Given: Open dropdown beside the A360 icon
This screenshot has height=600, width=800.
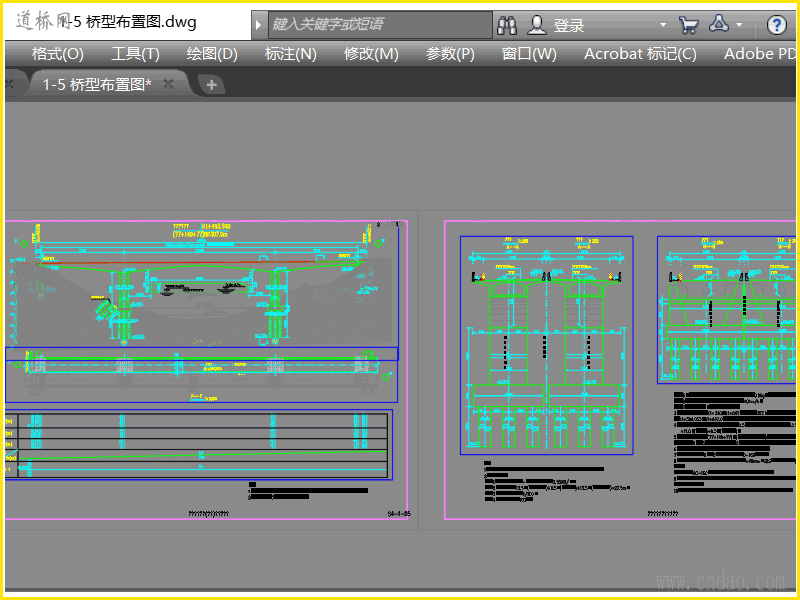Looking at the screenshot, I should point(739,24).
